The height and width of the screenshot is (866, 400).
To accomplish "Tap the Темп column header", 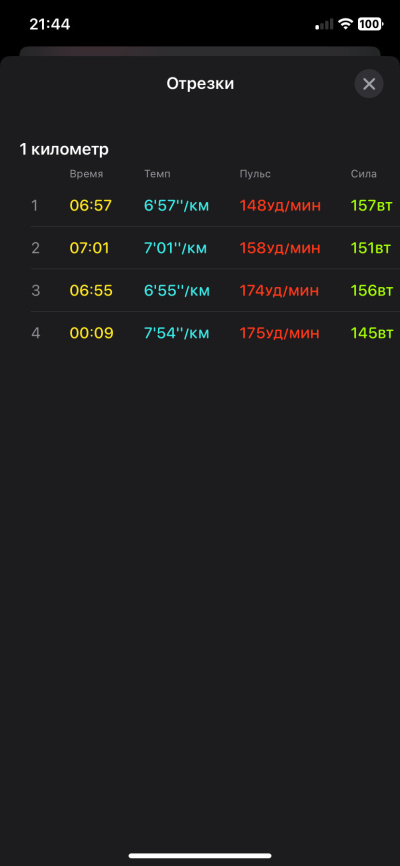I will 157,174.
